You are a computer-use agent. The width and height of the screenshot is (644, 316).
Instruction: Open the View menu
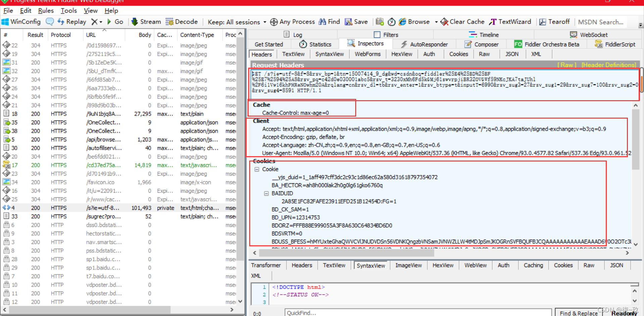click(x=91, y=11)
